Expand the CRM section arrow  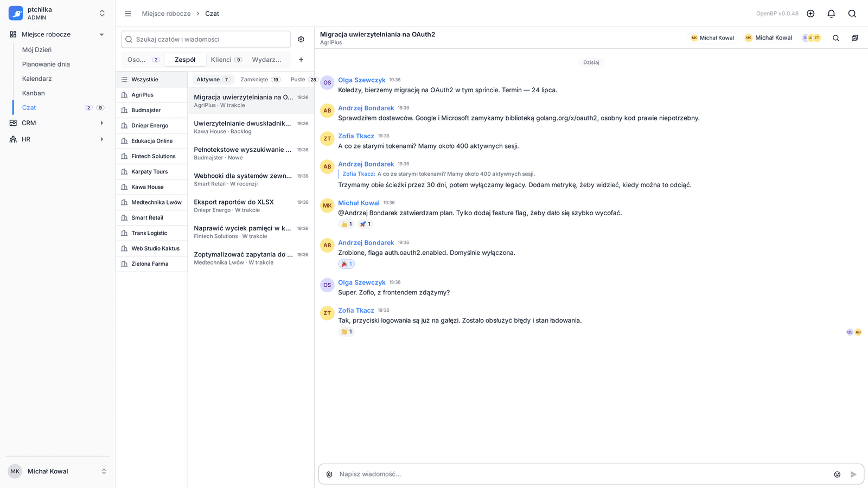pos(101,123)
